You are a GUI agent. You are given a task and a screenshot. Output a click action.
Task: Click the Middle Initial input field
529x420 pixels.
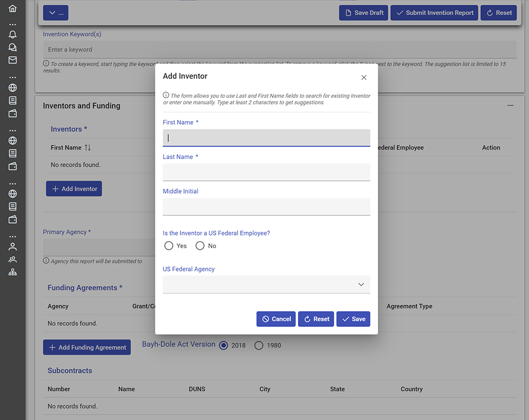point(266,206)
